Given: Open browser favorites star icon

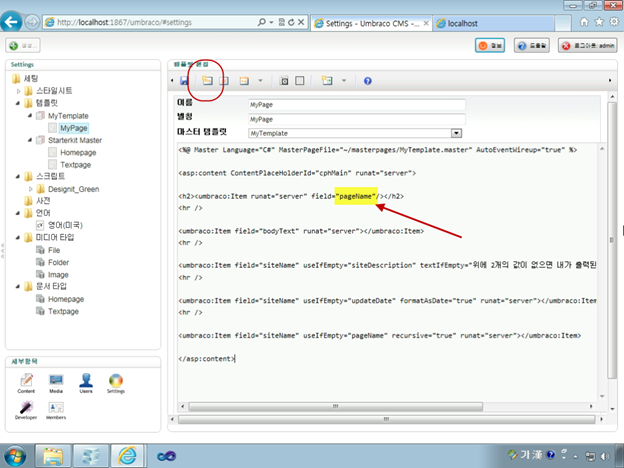Looking at the screenshot, I should pyautogui.click(x=599, y=22).
